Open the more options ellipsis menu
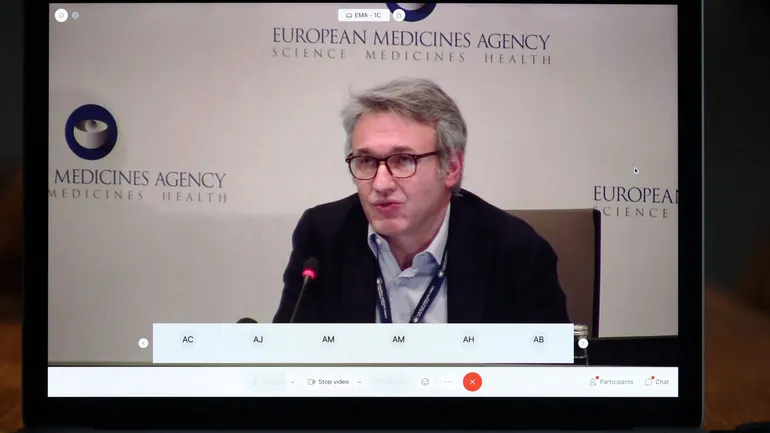This screenshot has height=433, width=770. coord(448,382)
